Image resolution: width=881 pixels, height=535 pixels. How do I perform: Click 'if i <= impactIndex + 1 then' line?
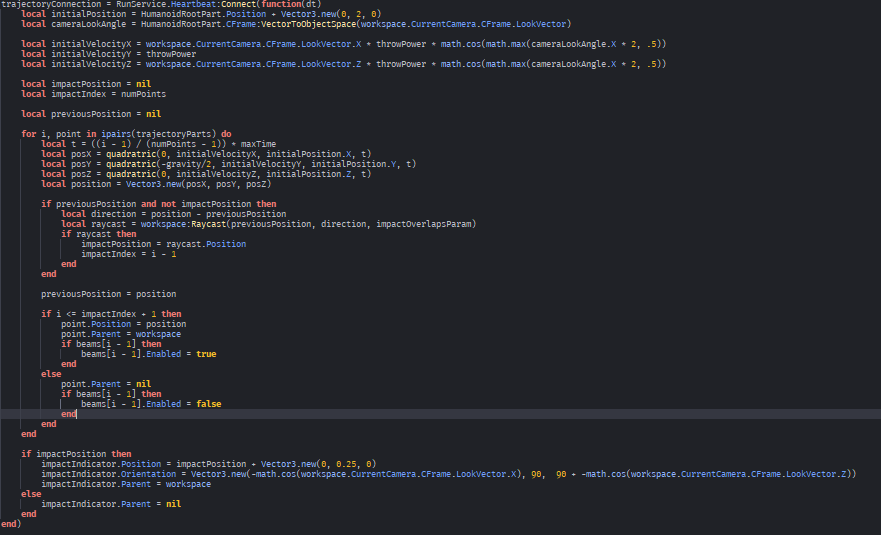[x=111, y=314]
